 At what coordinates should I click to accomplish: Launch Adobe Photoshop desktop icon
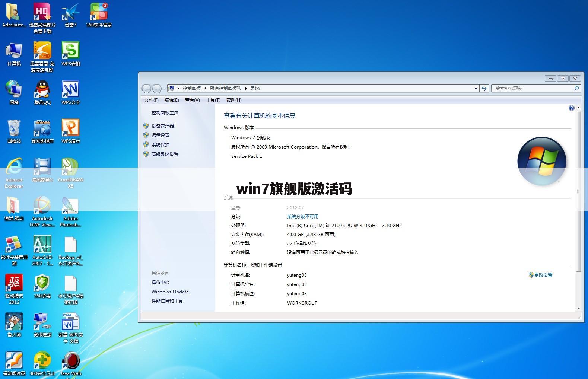70,211
